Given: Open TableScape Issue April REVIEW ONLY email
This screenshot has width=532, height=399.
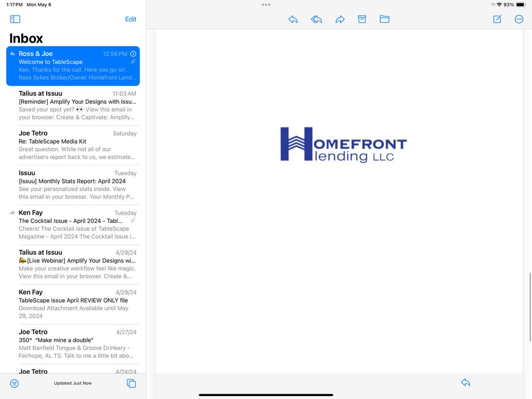Looking at the screenshot, I should [x=73, y=304].
